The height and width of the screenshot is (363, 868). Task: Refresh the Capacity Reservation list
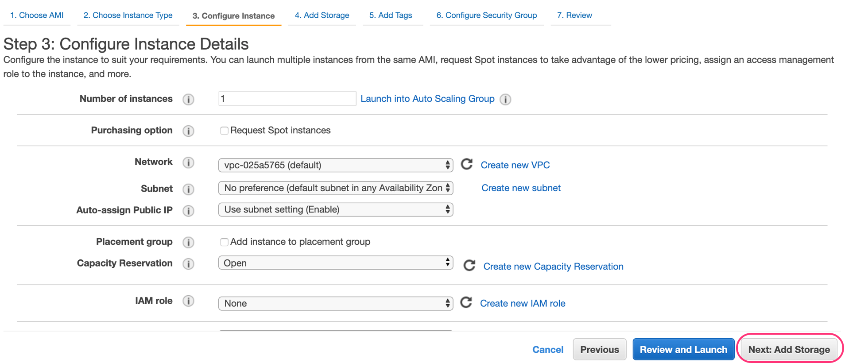point(469,266)
